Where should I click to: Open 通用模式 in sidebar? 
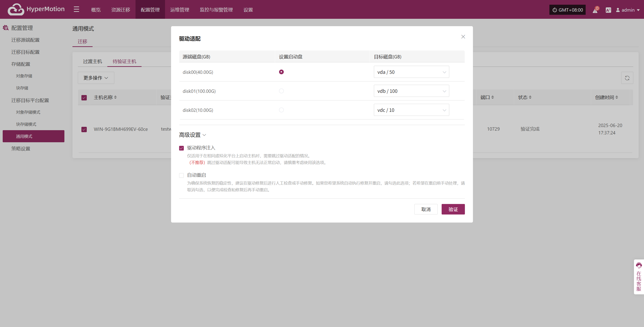(34, 136)
